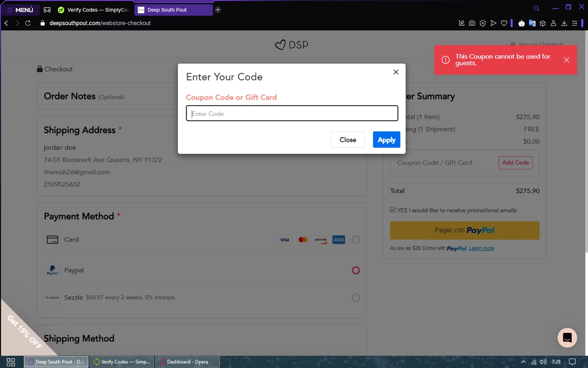588x368 pixels.
Task: Apply the coupon code
Action: [387, 140]
